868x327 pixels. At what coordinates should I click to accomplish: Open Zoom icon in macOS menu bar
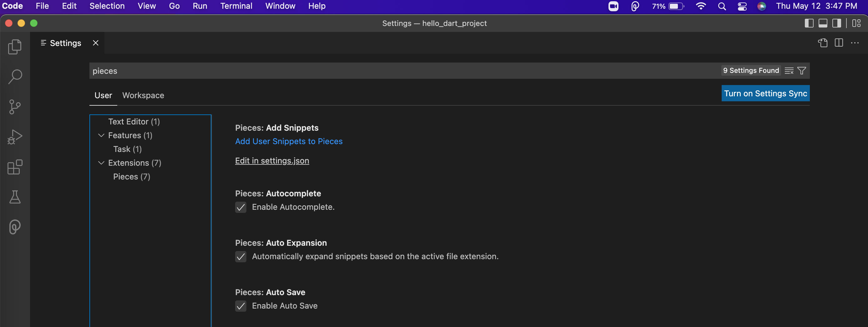click(x=613, y=6)
